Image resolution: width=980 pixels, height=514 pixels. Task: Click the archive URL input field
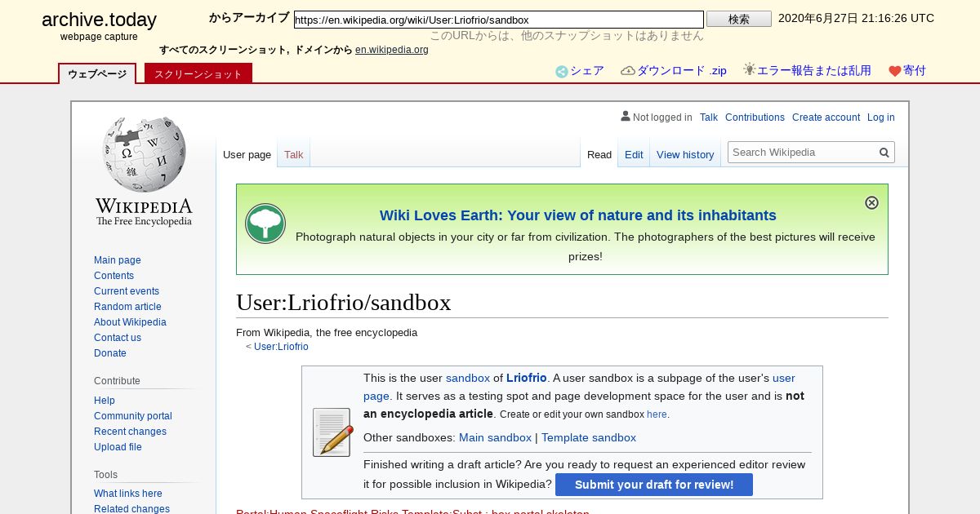pos(498,20)
